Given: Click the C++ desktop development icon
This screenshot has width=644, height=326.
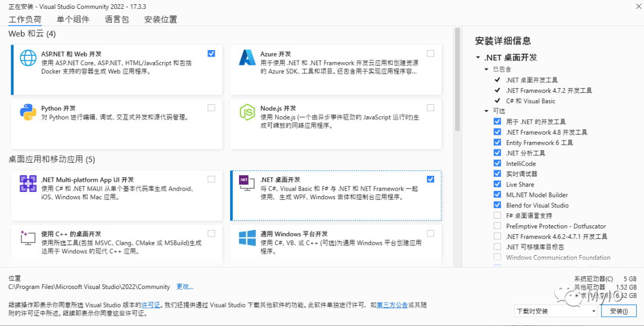Looking at the screenshot, I should pos(28,238).
